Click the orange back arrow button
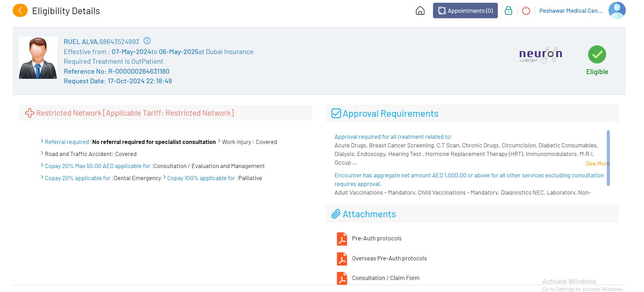 click(20, 11)
